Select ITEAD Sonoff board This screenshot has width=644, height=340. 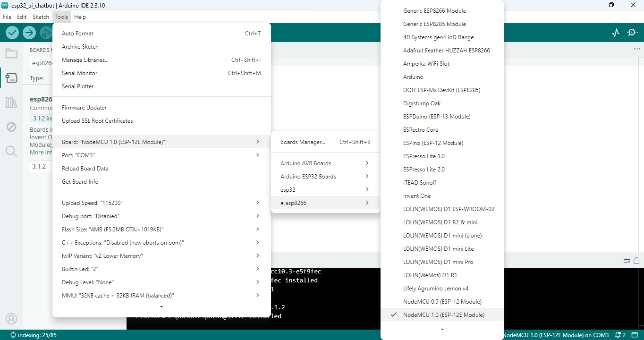[442, 183]
